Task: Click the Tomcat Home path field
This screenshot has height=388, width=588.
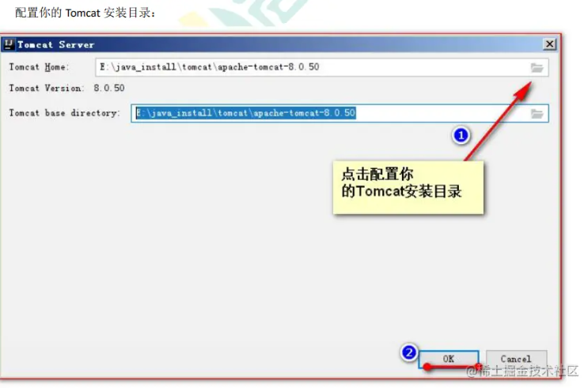Action: (321, 67)
